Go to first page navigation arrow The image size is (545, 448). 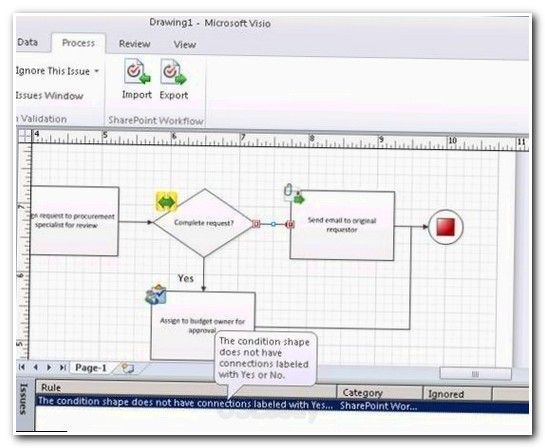click(x=22, y=367)
